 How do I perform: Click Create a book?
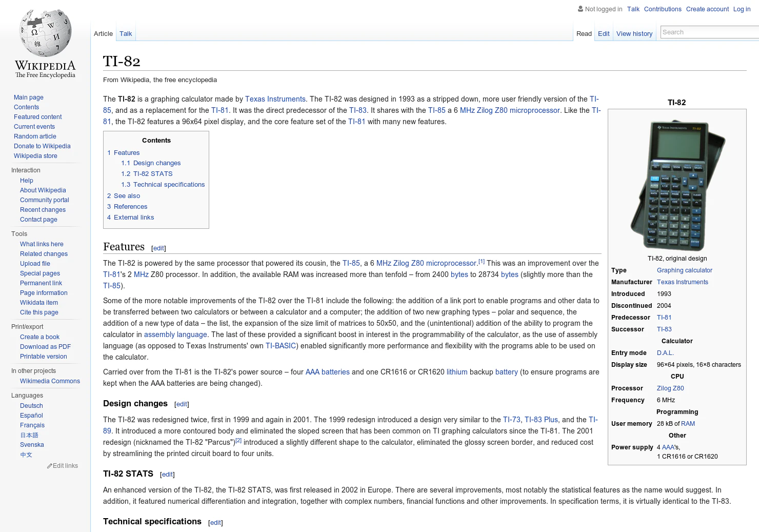[x=39, y=337]
